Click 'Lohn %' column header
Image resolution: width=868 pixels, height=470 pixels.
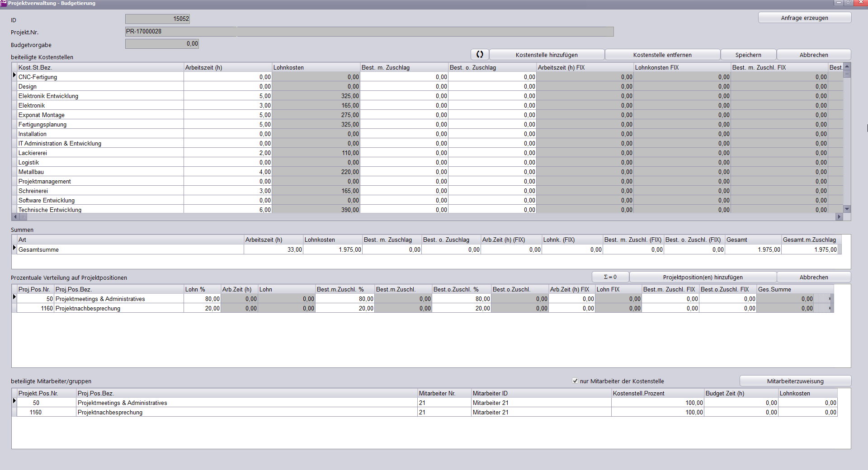click(202, 289)
